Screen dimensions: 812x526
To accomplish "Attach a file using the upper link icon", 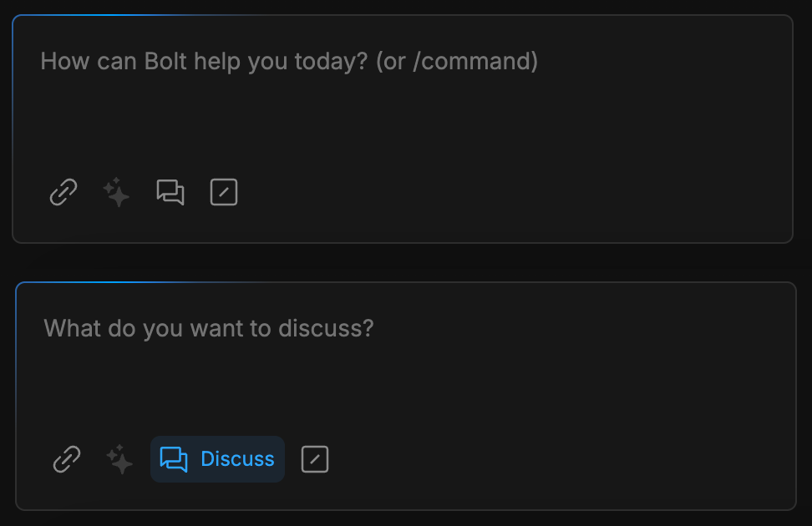I will click(63, 193).
